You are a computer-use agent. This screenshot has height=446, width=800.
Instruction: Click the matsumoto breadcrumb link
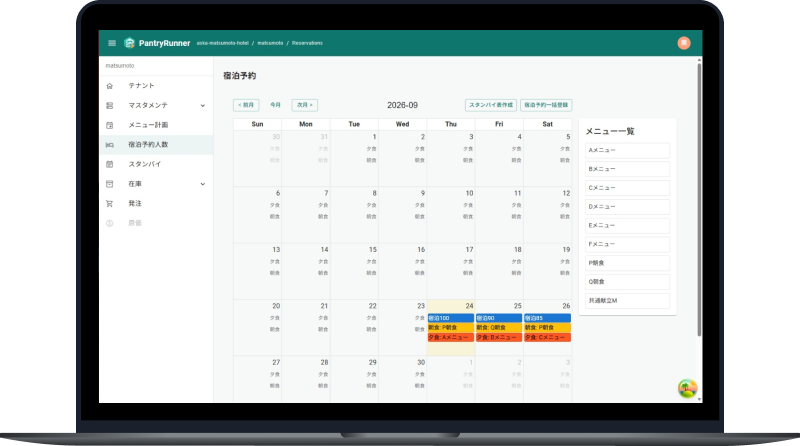point(270,43)
